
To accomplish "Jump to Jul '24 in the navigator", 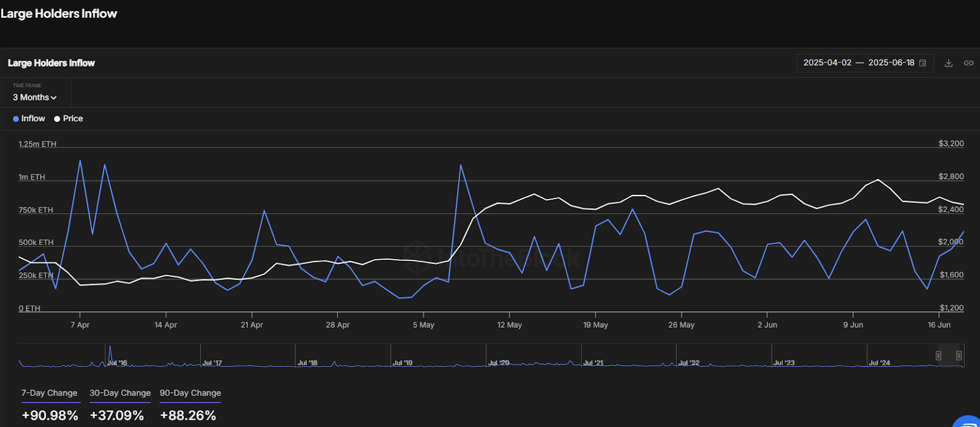I will coord(880,363).
